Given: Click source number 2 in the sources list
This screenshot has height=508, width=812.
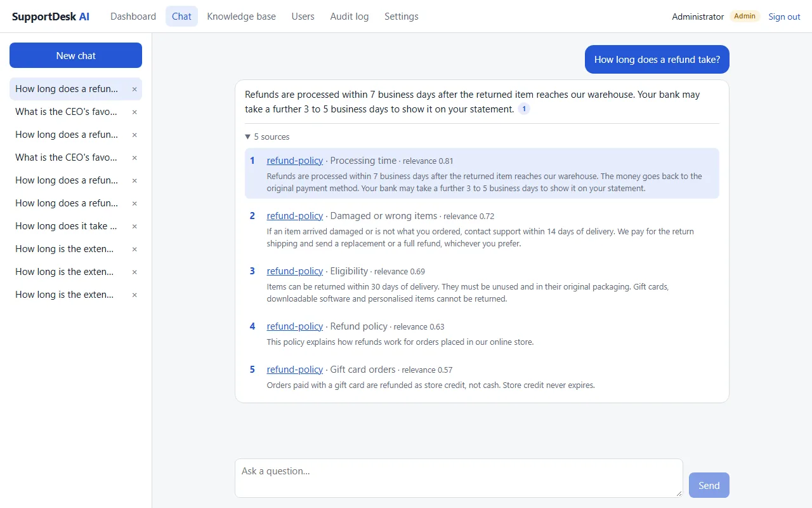Looking at the screenshot, I should (252, 216).
